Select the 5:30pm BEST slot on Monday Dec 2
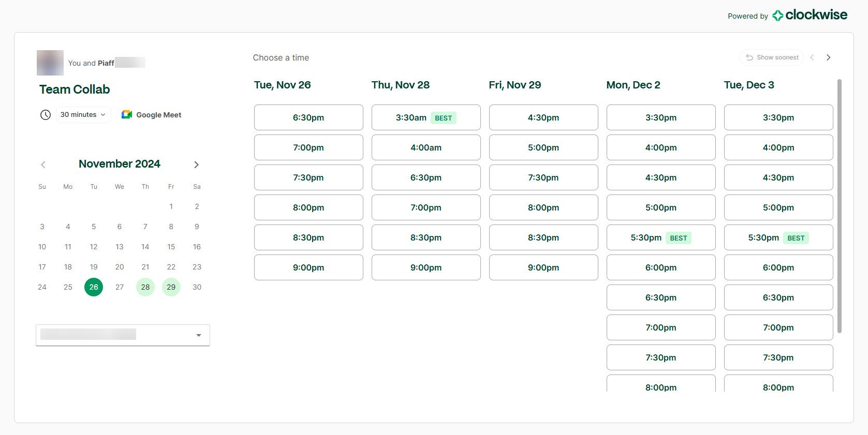This screenshot has width=868, height=435. point(660,237)
